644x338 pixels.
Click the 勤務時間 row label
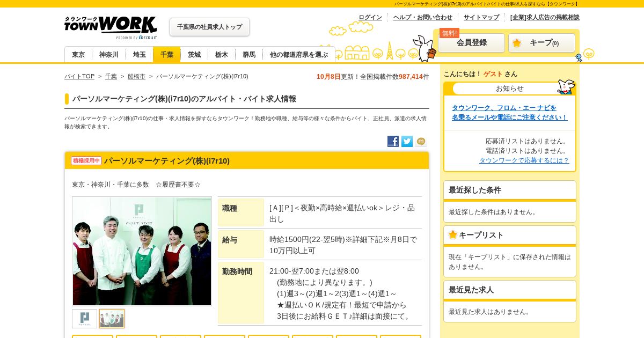tap(241, 292)
